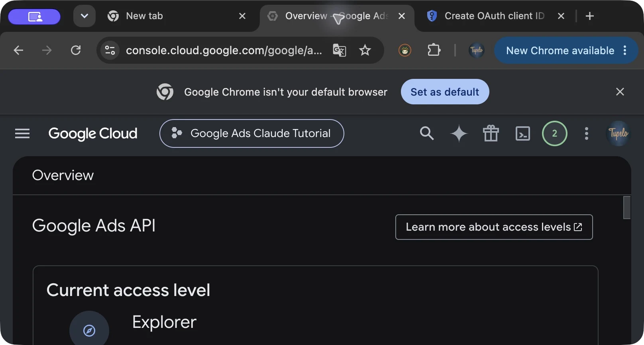Click the Explorer compass icon
644x345 pixels.
(x=89, y=330)
